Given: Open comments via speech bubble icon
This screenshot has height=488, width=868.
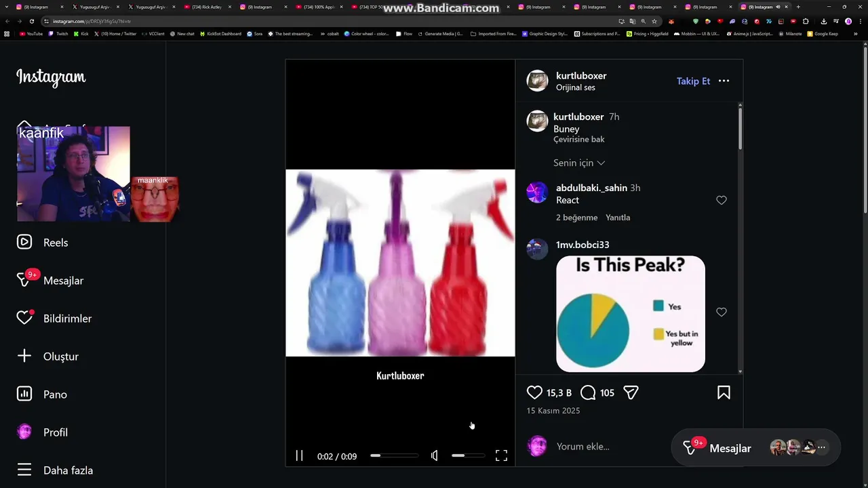Looking at the screenshot, I should [588, 392].
